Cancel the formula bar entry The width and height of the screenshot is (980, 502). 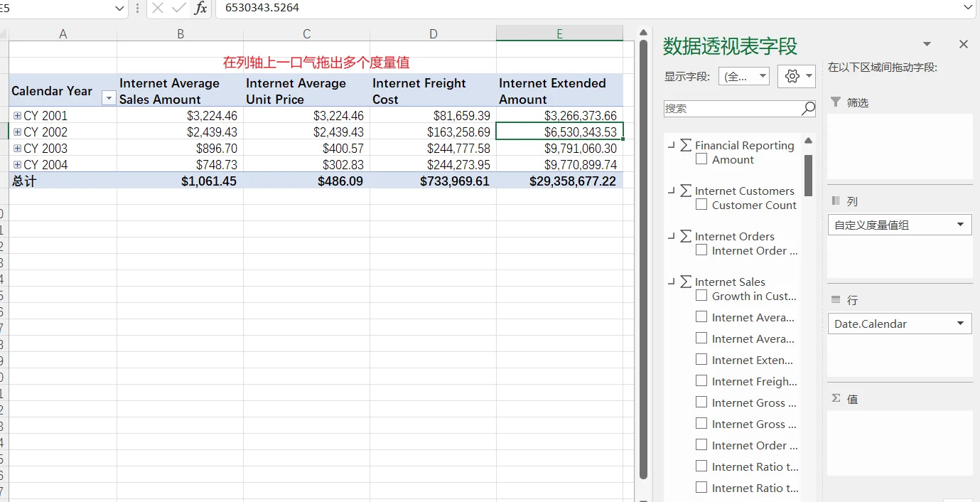point(158,8)
